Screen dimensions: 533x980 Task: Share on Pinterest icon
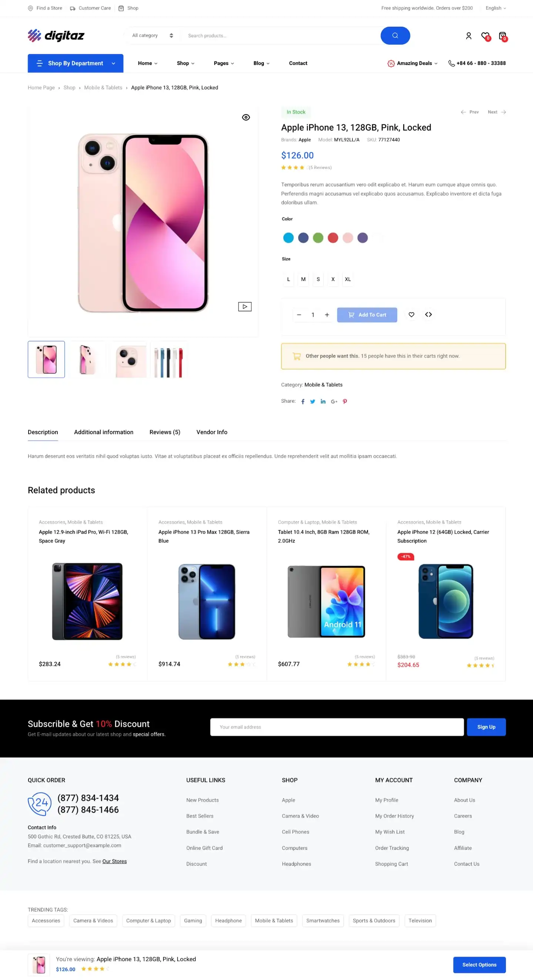pyautogui.click(x=345, y=402)
